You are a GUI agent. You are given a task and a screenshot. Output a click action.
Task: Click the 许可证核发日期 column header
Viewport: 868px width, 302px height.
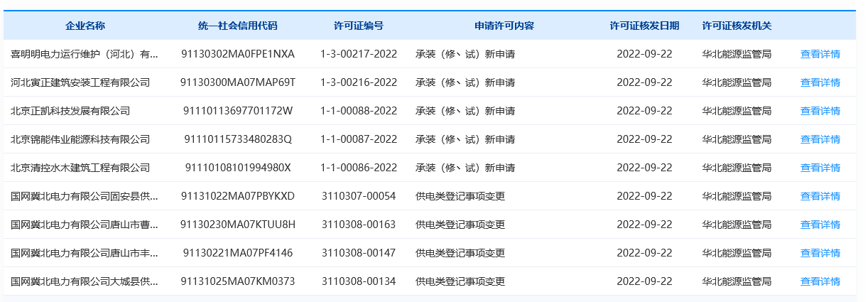pos(644,26)
